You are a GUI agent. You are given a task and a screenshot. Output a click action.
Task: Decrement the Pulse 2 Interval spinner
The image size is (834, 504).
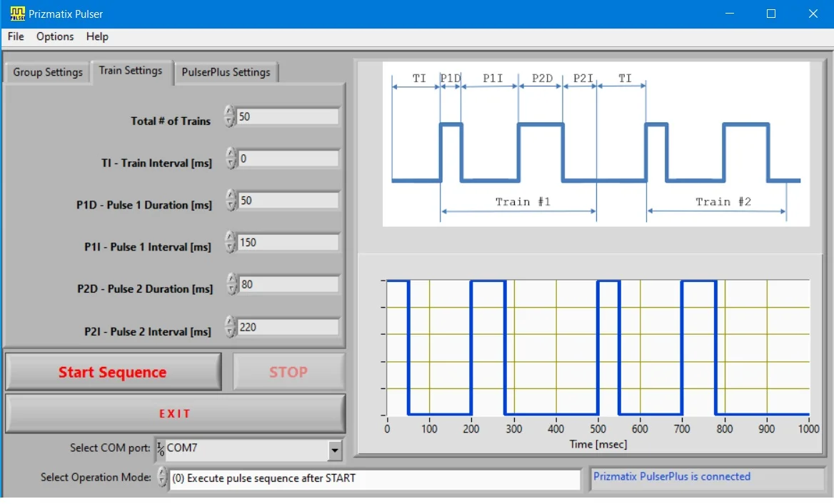point(231,331)
